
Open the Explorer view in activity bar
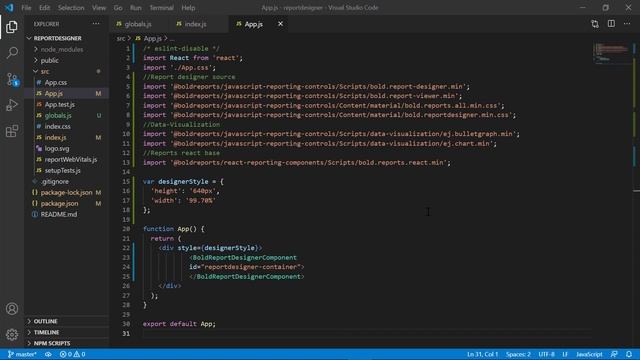[x=12, y=27]
